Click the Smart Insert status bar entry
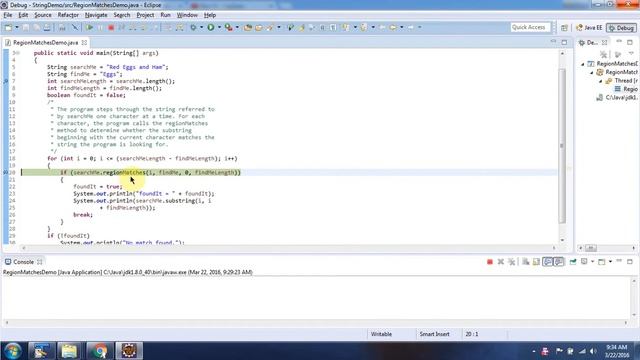 (434, 334)
